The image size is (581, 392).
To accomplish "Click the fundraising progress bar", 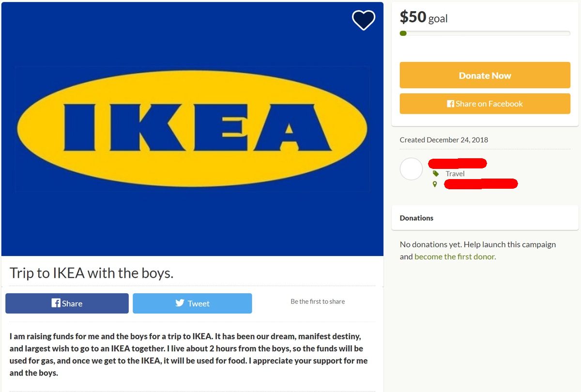I will coord(485,33).
